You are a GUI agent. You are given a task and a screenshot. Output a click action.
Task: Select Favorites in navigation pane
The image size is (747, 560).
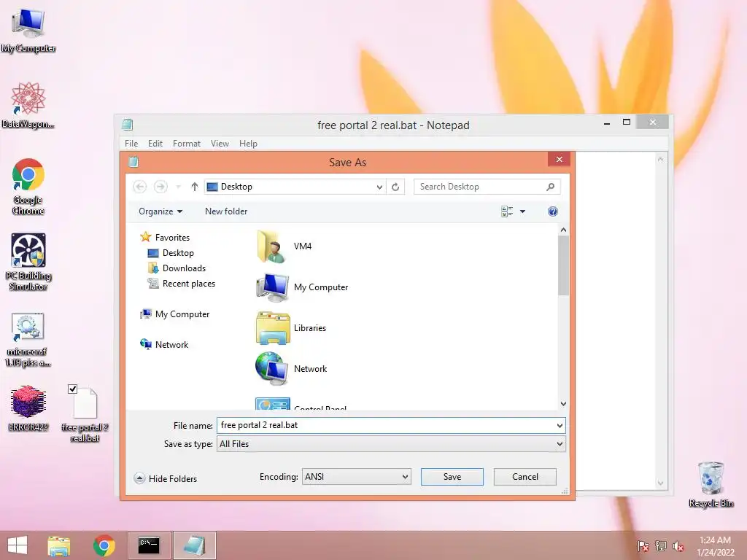point(165,237)
